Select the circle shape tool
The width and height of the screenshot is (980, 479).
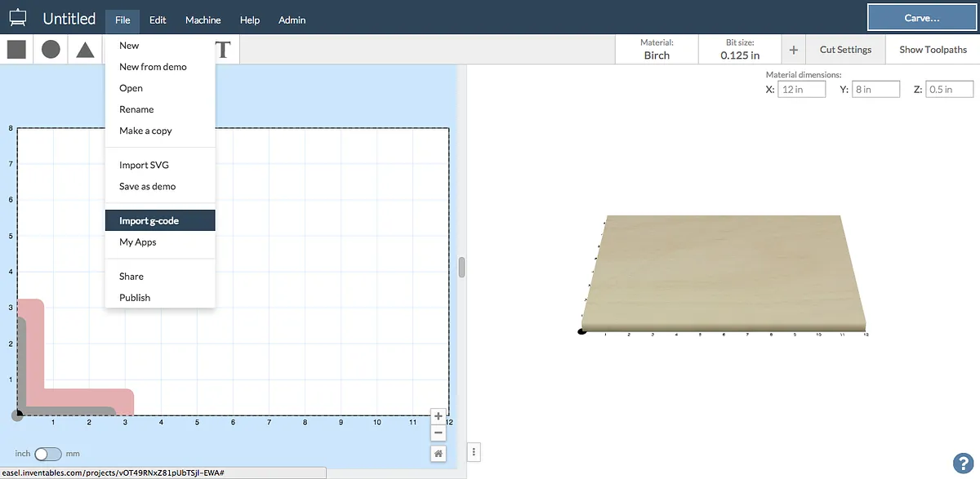point(51,50)
